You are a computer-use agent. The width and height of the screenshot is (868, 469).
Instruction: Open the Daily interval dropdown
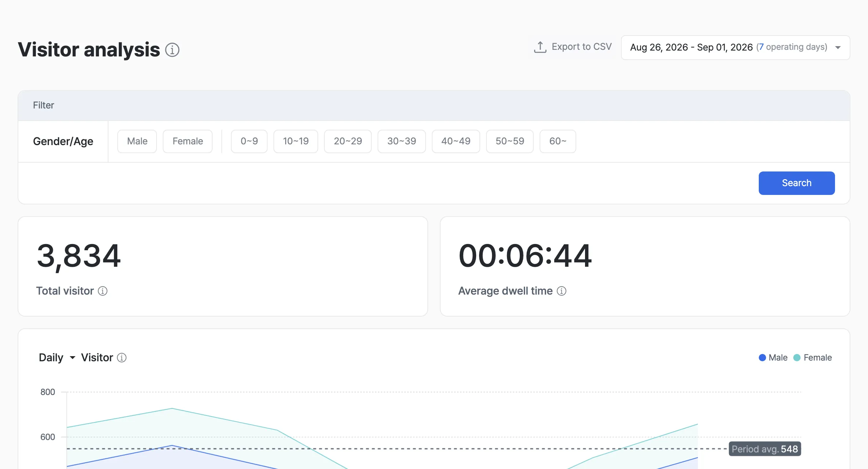[x=57, y=358]
